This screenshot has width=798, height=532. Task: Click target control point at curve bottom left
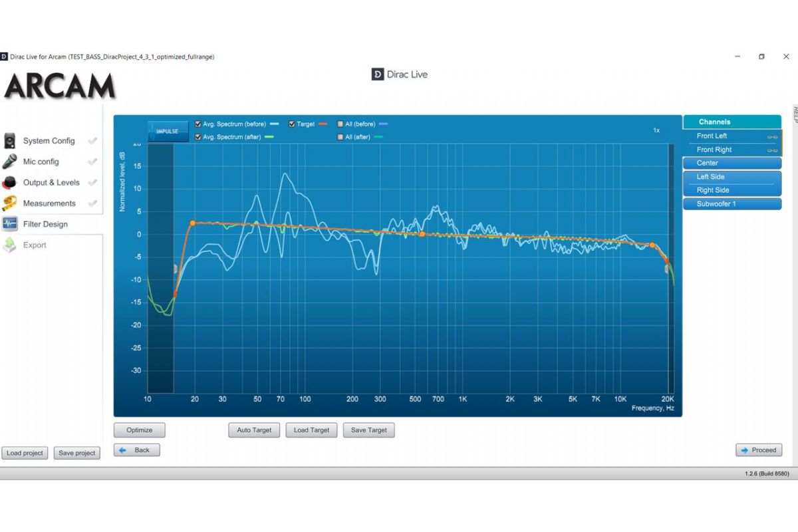pyautogui.click(x=176, y=294)
